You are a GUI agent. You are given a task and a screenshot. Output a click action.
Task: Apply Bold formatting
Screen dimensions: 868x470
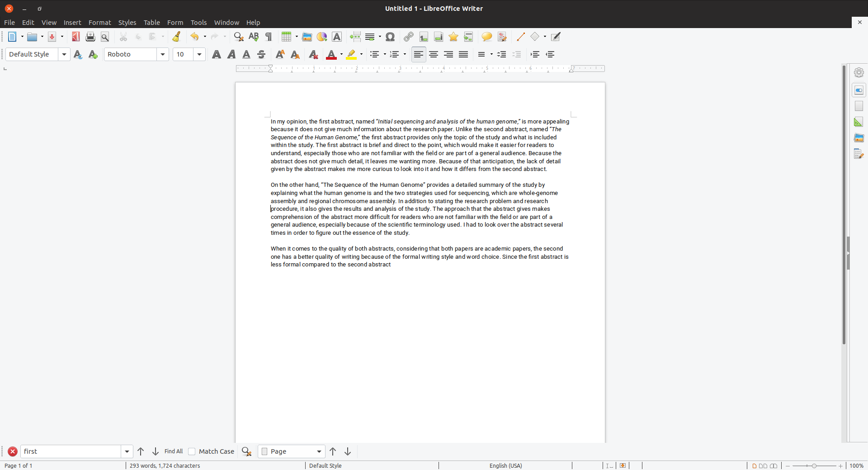(x=217, y=55)
